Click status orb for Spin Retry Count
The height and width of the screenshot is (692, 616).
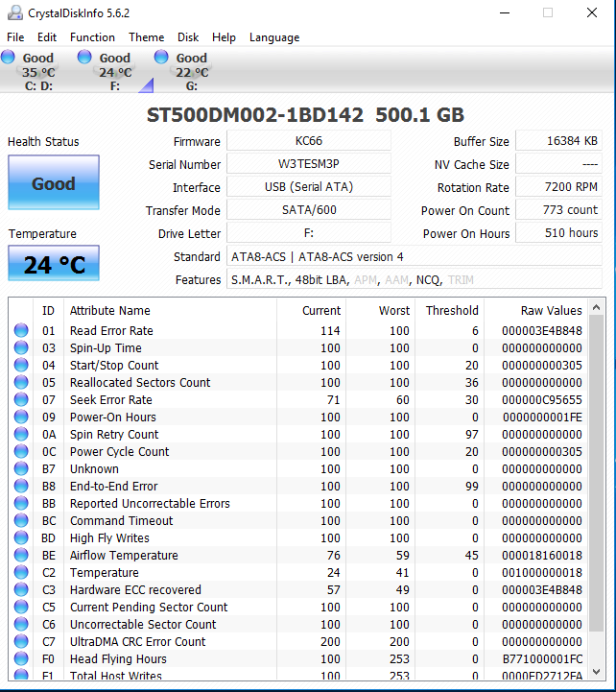click(21, 434)
